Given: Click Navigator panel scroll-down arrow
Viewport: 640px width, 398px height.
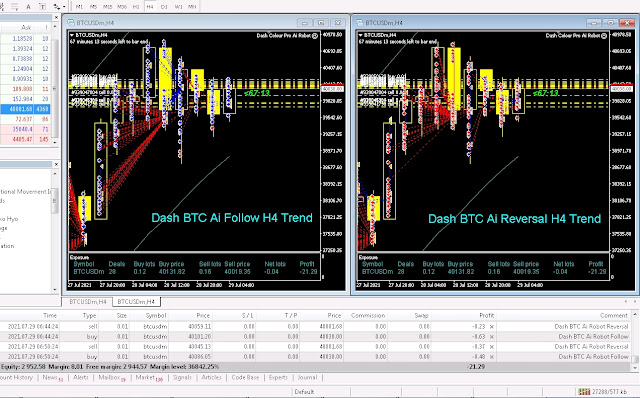Looking at the screenshot, I should (x=55, y=289).
